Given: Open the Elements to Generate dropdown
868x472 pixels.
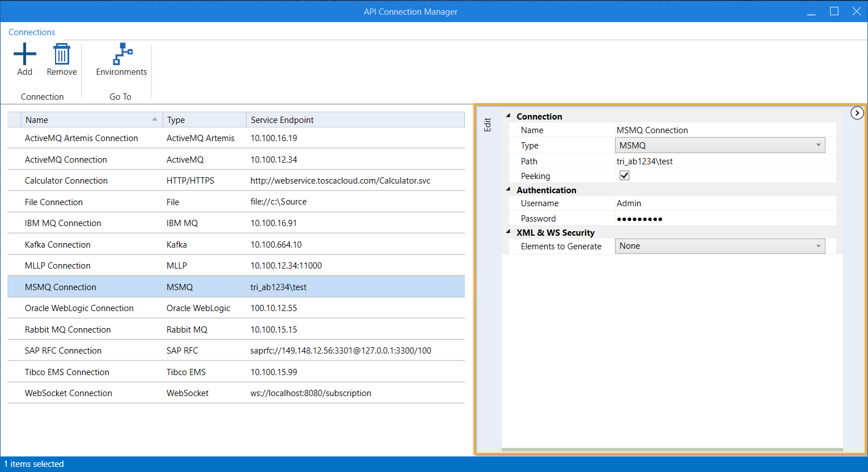Looking at the screenshot, I should [719, 246].
